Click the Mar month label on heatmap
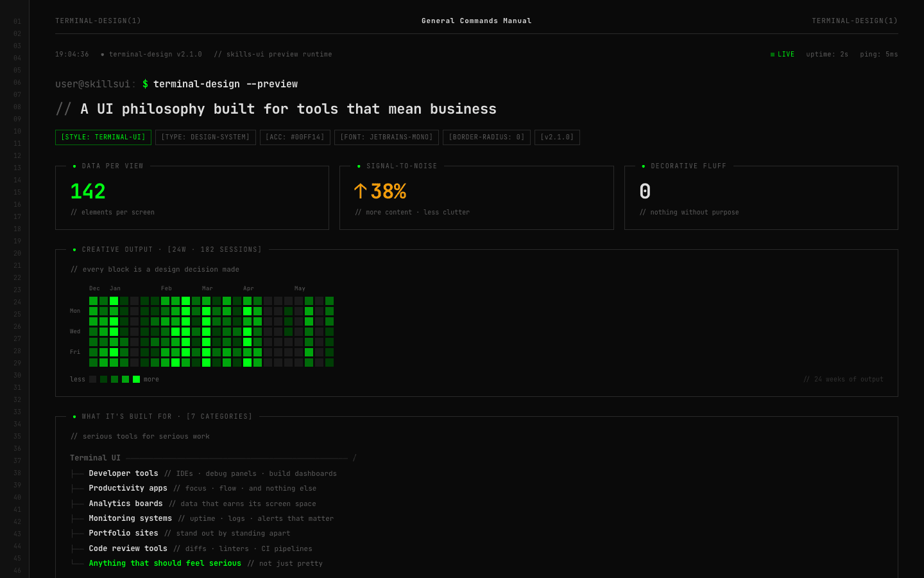The height and width of the screenshot is (578, 924). pyautogui.click(x=207, y=288)
